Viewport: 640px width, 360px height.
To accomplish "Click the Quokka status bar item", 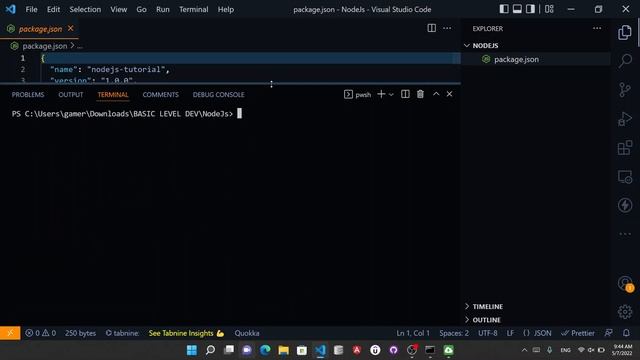I will tap(247, 333).
